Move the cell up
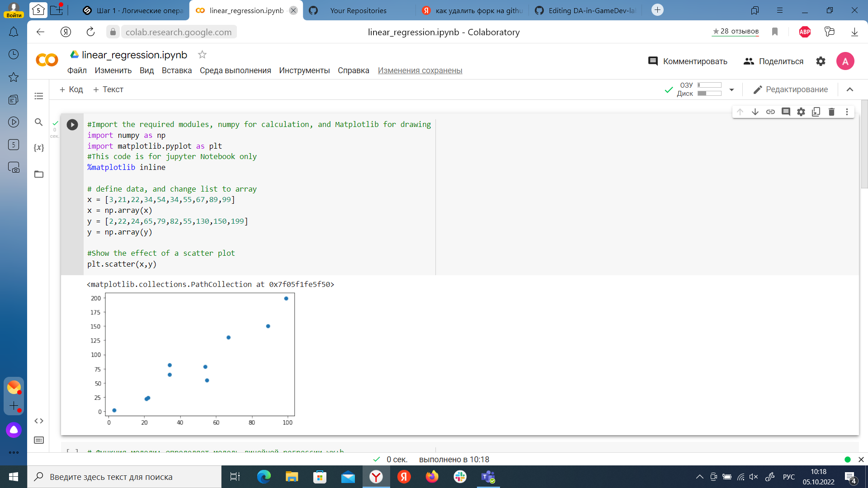 pos(740,112)
